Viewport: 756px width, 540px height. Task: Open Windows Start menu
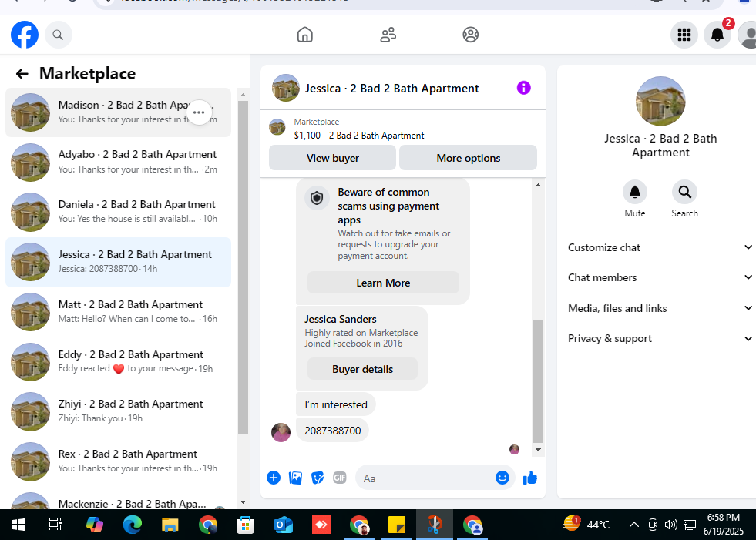pos(18,525)
